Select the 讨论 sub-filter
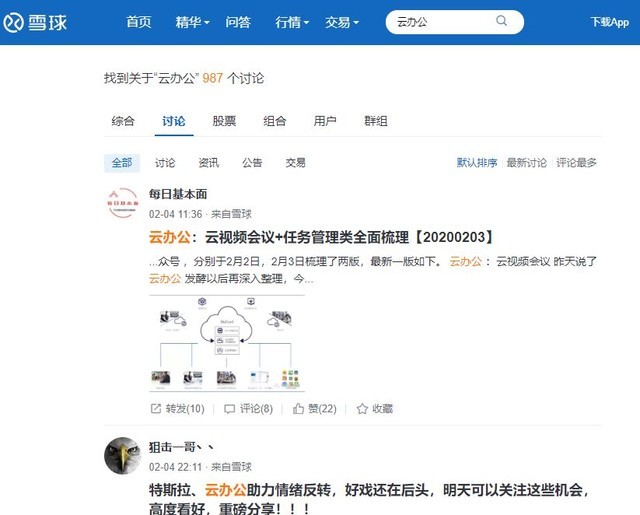 tap(165, 163)
